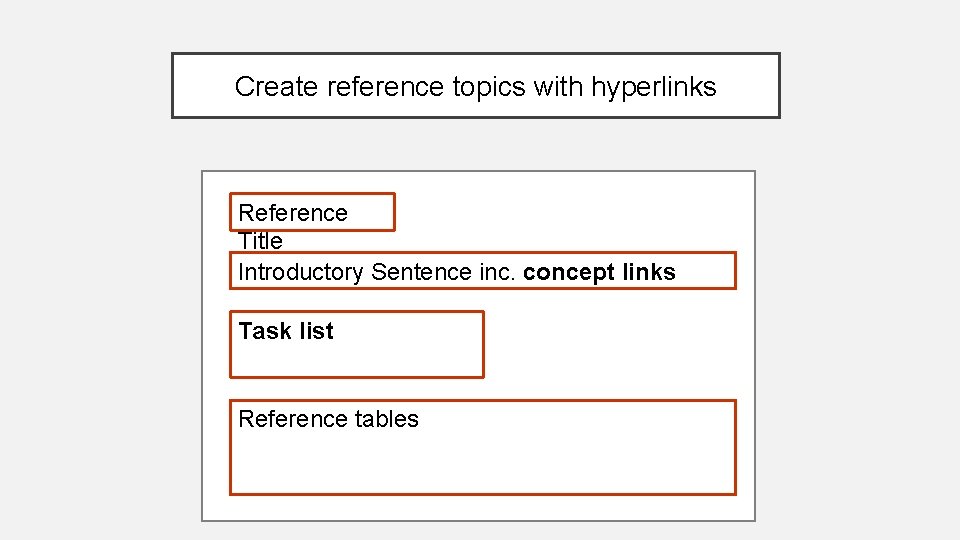Click the "Introductory" word in the sentence box
The height and width of the screenshot is (540, 960).
300,272
